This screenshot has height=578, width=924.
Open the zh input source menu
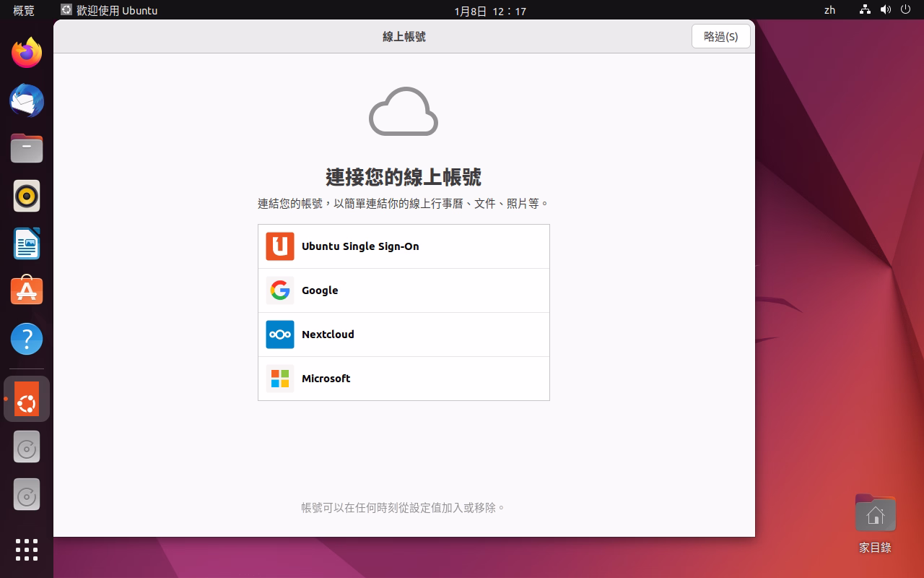829,10
